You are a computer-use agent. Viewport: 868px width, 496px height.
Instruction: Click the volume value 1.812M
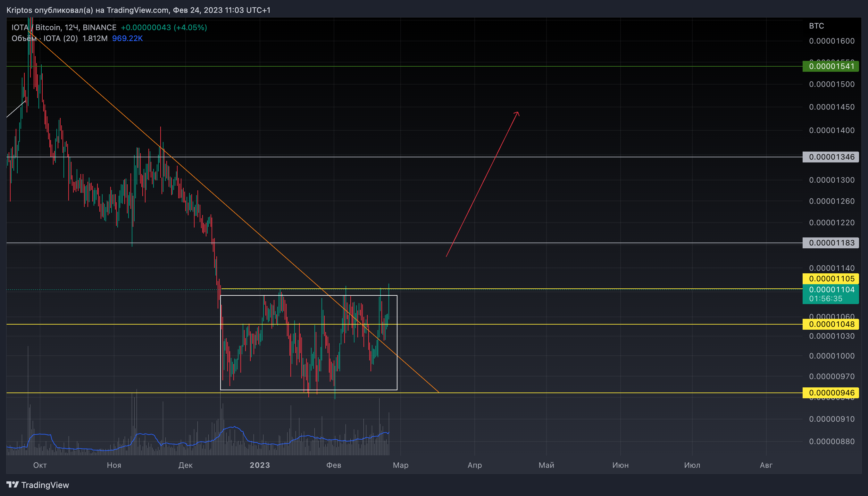click(95, 38)
